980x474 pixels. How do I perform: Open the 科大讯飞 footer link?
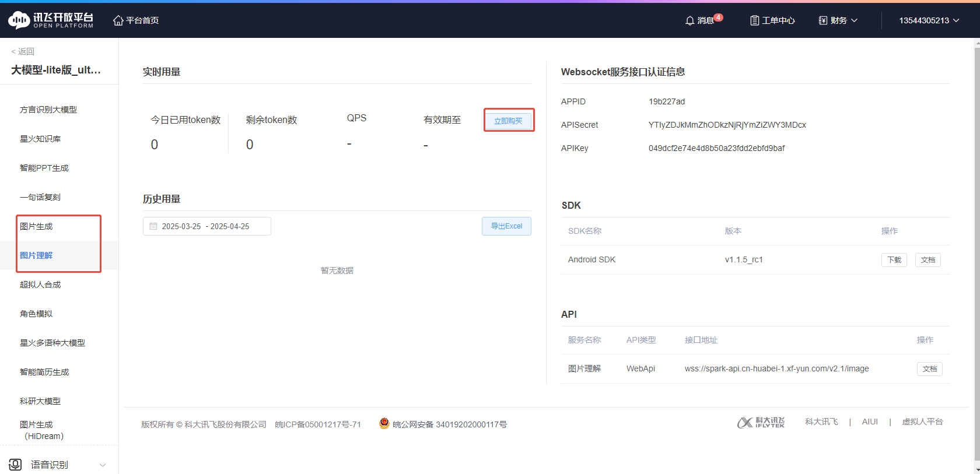click(x=821, y=422)
